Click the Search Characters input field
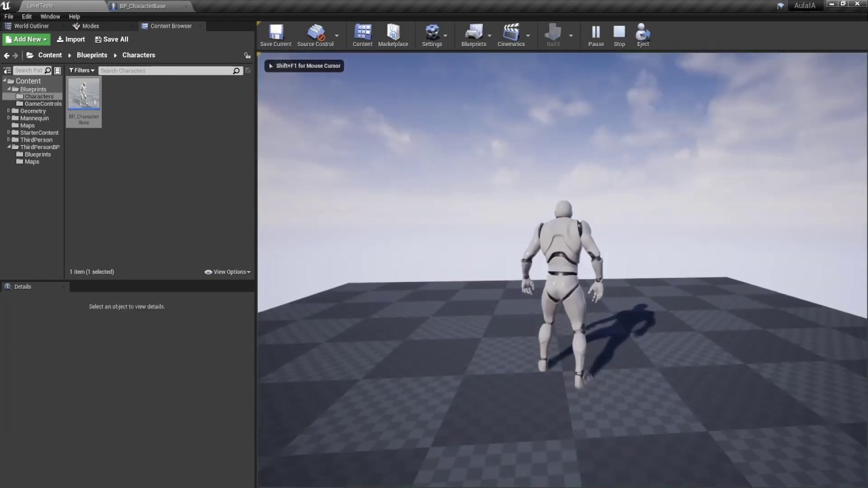 pos(170,70)
